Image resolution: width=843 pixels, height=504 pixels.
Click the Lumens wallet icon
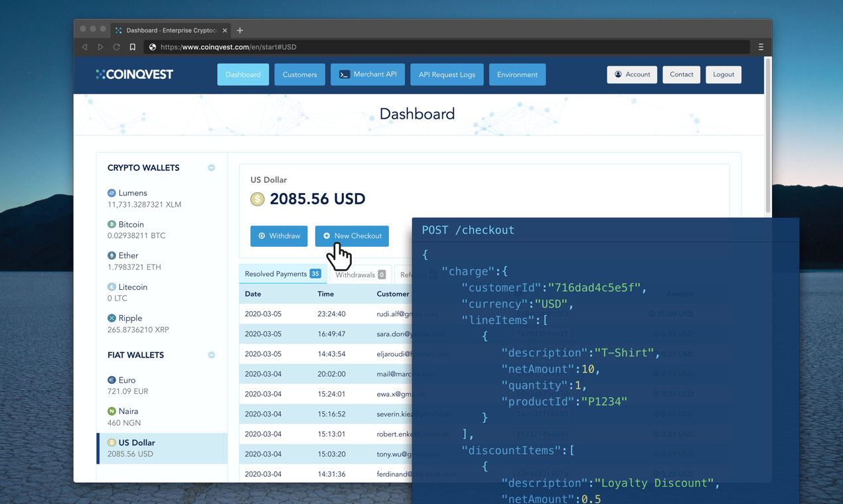pos(112,192)
